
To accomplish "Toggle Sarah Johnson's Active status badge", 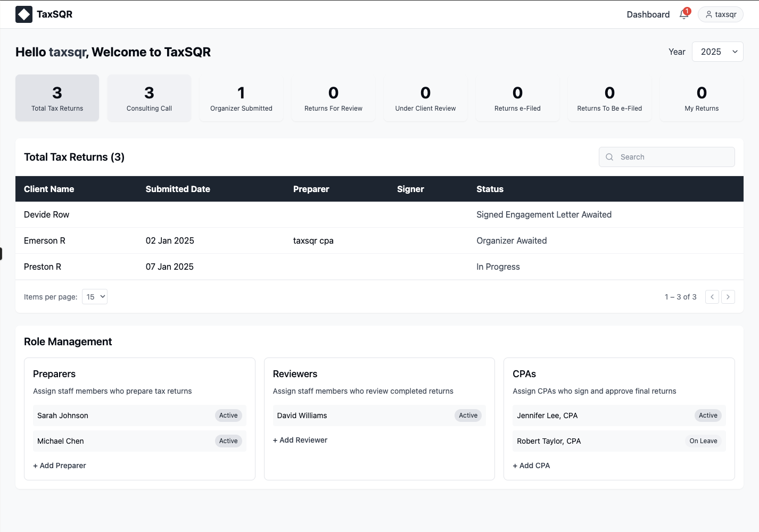I will coord(228,415).
